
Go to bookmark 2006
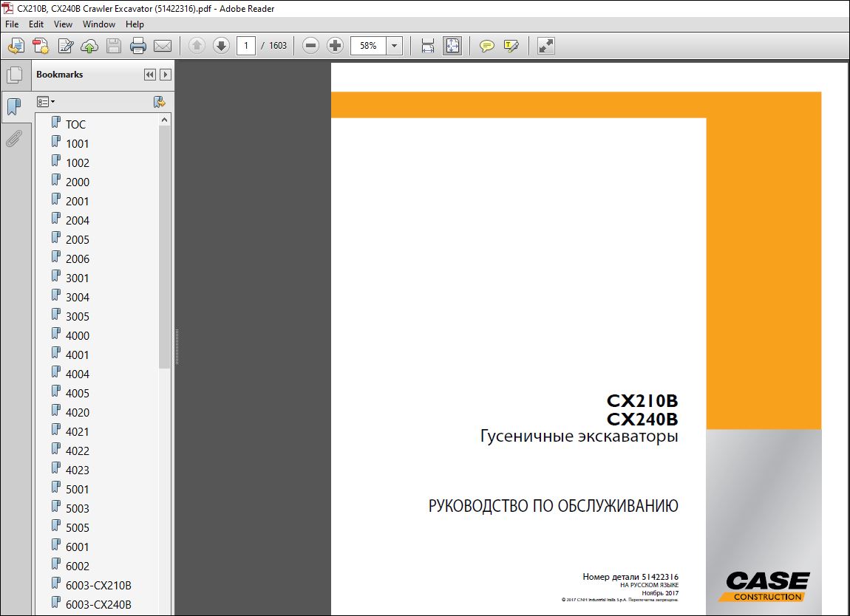(78, 259)
